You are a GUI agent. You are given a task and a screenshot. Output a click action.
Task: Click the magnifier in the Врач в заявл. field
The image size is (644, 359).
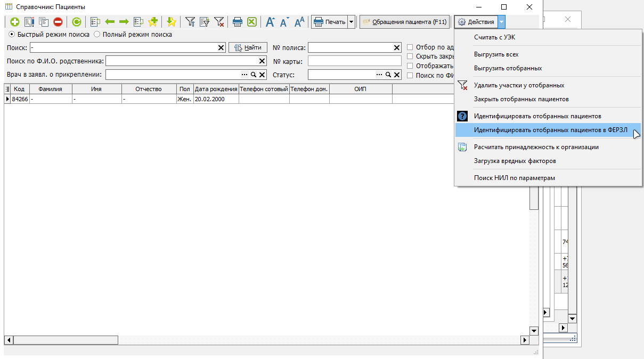click(x=254, y=75)
